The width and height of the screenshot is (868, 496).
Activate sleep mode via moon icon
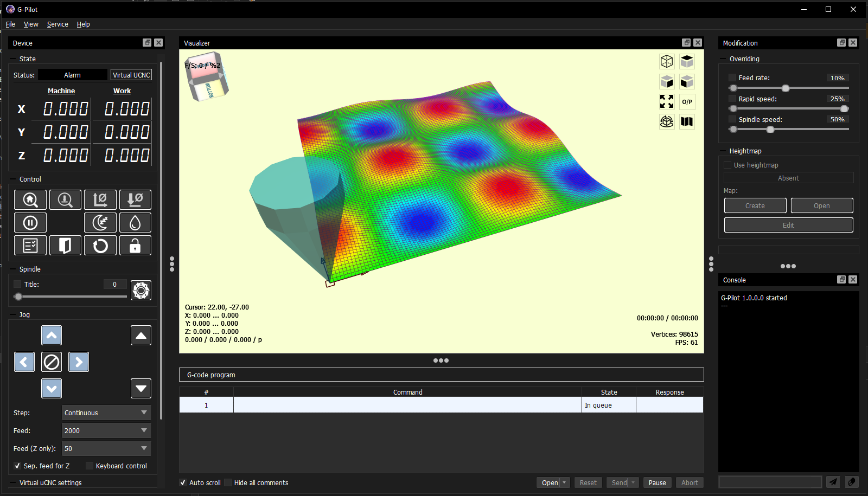(x=100, y=222)
